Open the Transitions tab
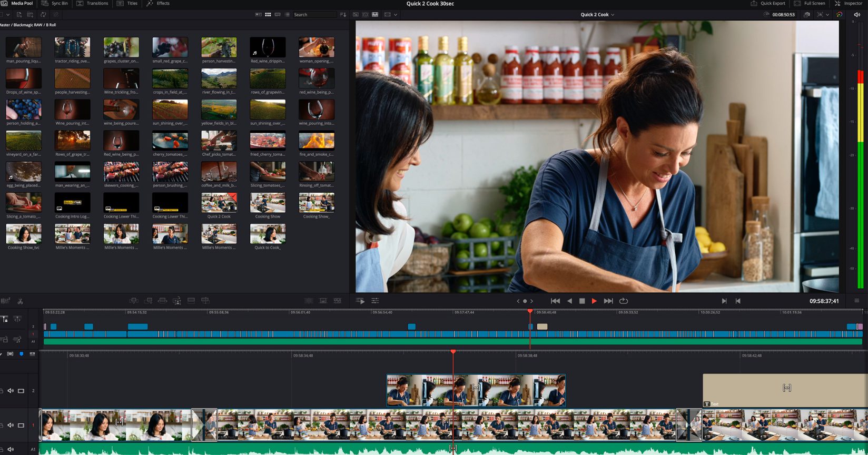This screenshot has width=868, height=455. point(92,3)
